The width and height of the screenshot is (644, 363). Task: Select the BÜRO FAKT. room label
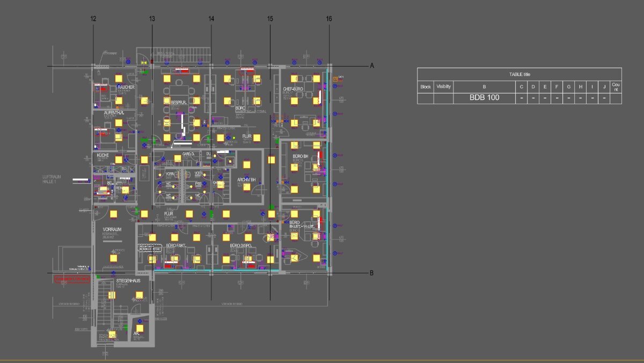(175, 245)
